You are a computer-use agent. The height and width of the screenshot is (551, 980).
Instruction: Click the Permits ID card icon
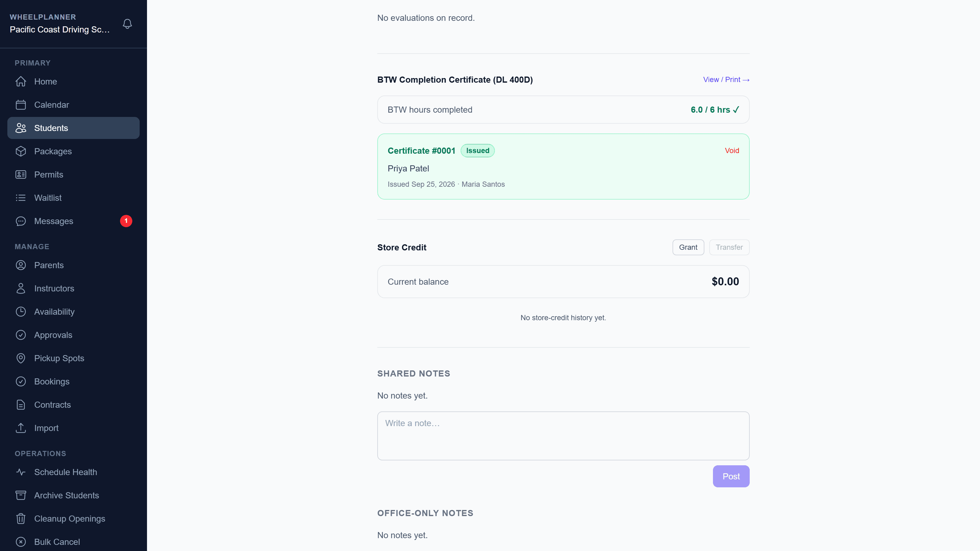coord(21,174)
